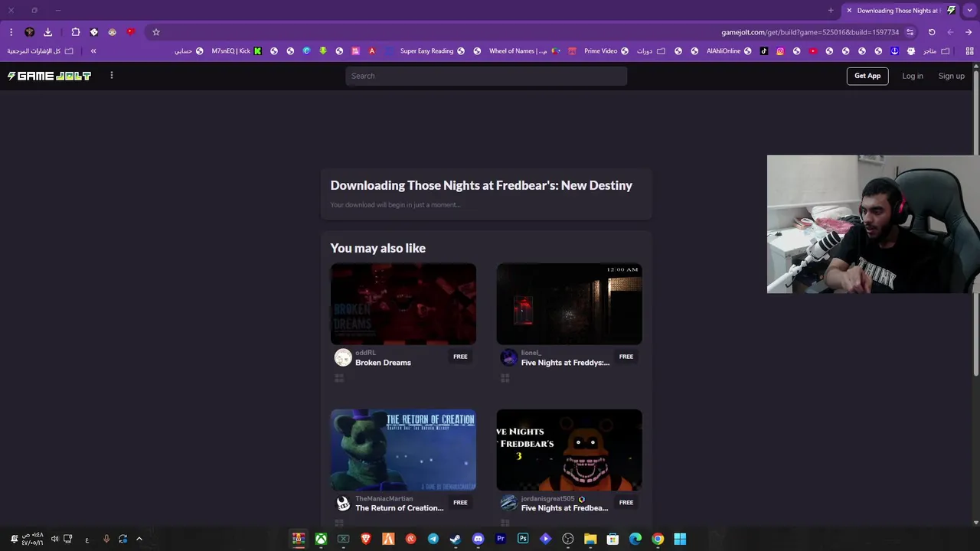Open The Return of Creation thumbnail

(x=403, y=450)
